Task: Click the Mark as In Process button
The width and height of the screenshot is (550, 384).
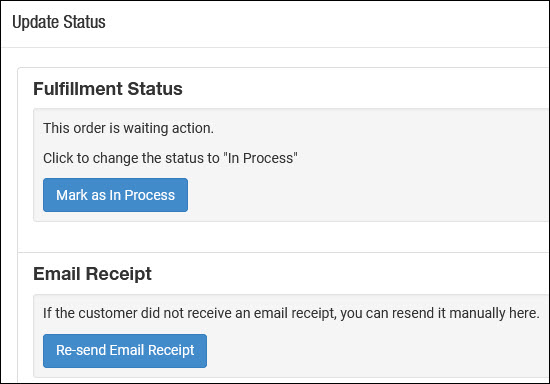Action: 115,195
